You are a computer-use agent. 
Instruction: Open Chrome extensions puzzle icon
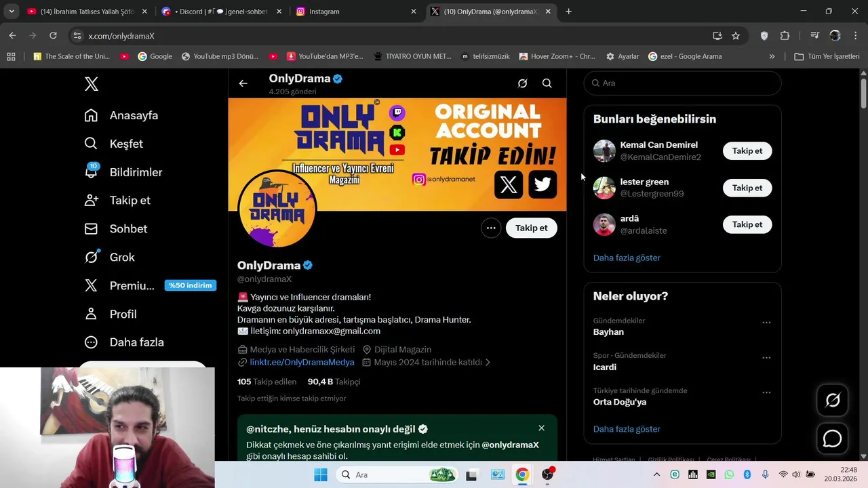pos(785,36)
